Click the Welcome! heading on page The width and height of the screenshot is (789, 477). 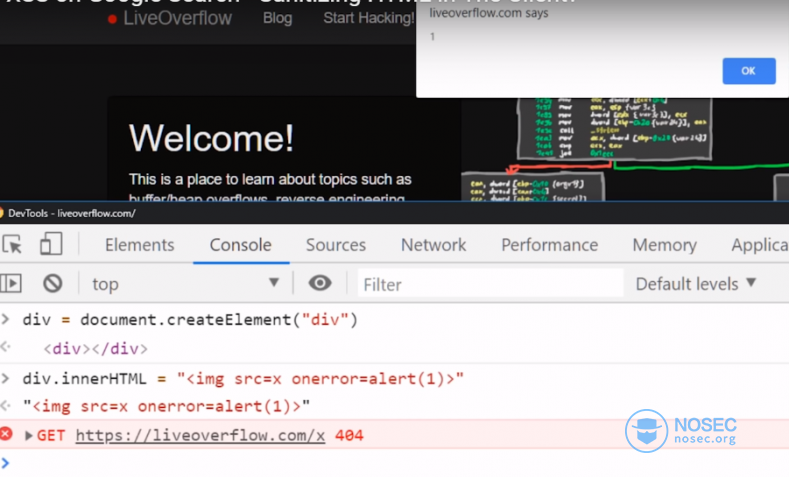(211, 138)
